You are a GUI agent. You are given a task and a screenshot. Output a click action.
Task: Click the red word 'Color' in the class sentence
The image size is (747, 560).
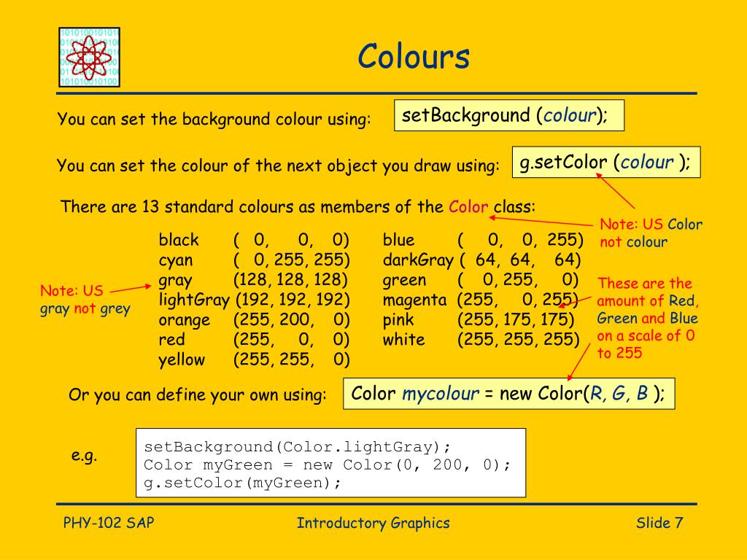(468, 206)
